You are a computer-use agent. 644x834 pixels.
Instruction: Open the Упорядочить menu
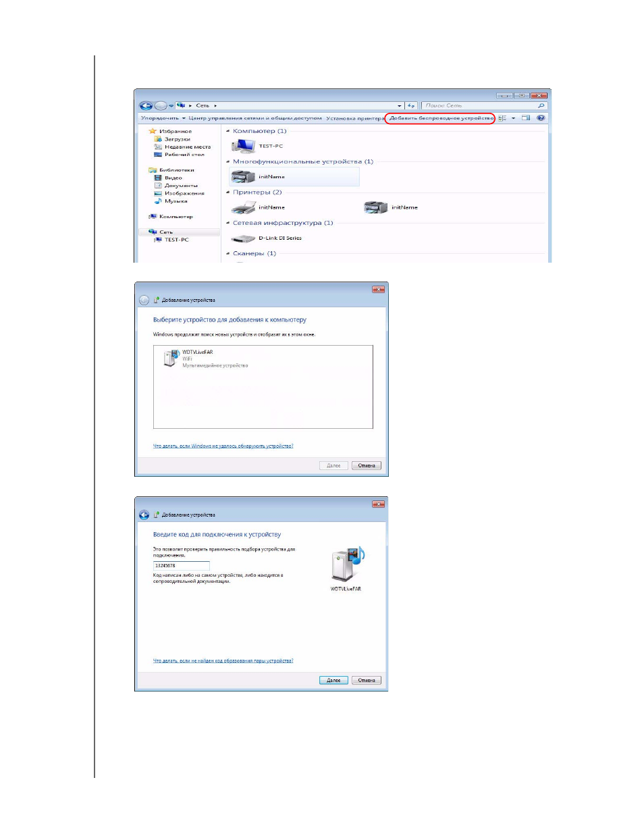point(163,118)
